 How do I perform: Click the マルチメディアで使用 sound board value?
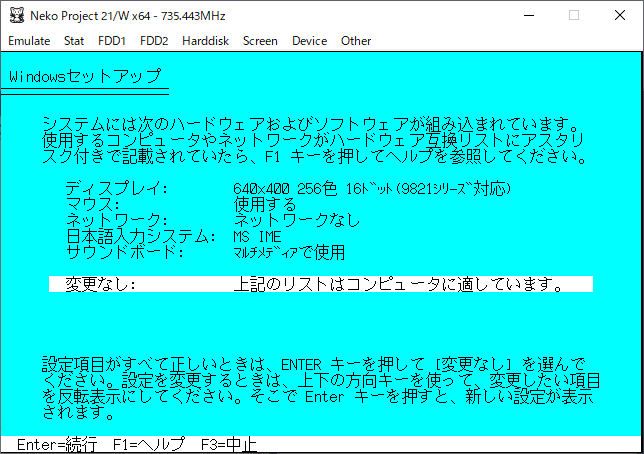pos(289,252)
